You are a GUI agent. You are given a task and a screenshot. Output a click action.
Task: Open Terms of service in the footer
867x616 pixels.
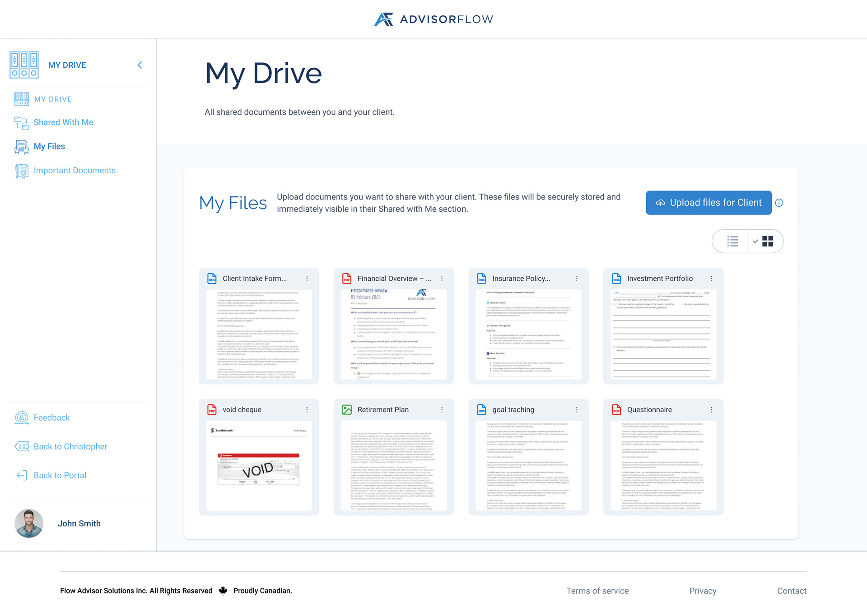tap(597, 590)
